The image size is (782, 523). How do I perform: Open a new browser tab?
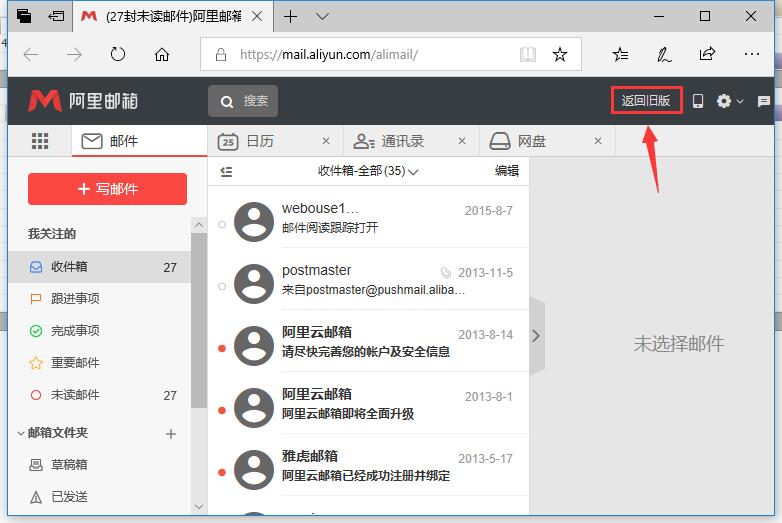290,16
